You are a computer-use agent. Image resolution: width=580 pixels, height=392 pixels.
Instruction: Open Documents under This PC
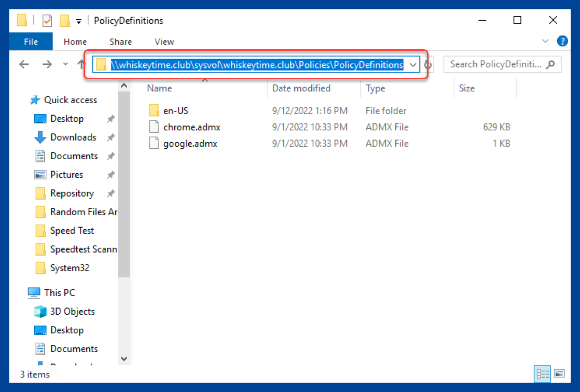74,349
